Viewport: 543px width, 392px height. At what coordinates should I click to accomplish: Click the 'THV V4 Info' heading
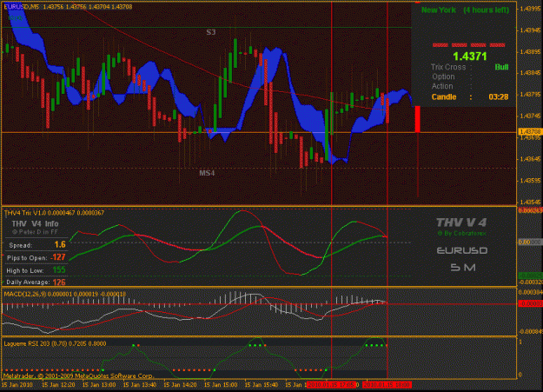[x=35, y=224]
